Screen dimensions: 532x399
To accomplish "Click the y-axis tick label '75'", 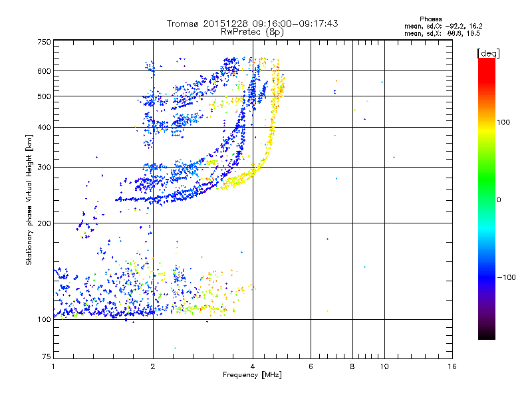I will [x=47, y=356].
